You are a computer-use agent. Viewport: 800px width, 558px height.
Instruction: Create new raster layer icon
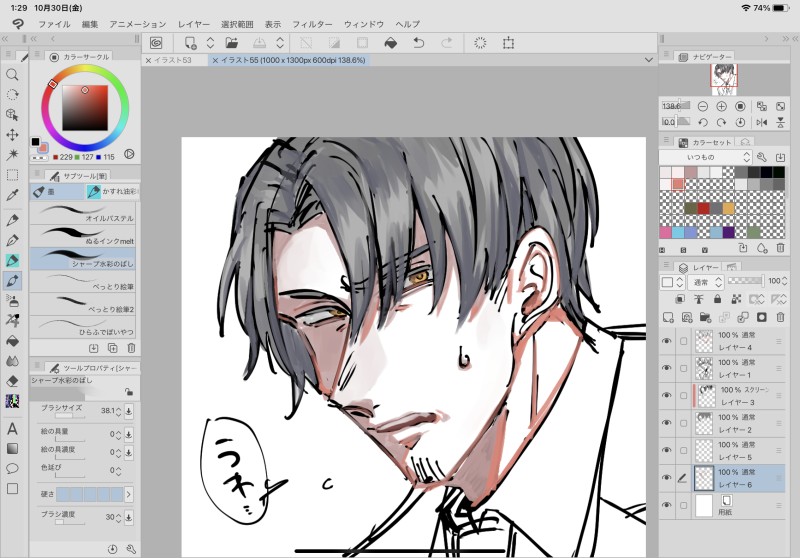(x=668, y=317)
